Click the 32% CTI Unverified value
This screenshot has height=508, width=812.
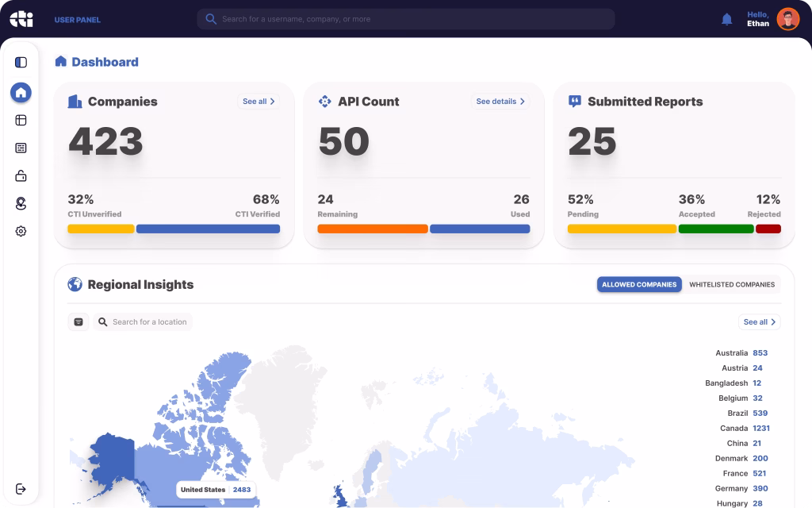point(81,199)
